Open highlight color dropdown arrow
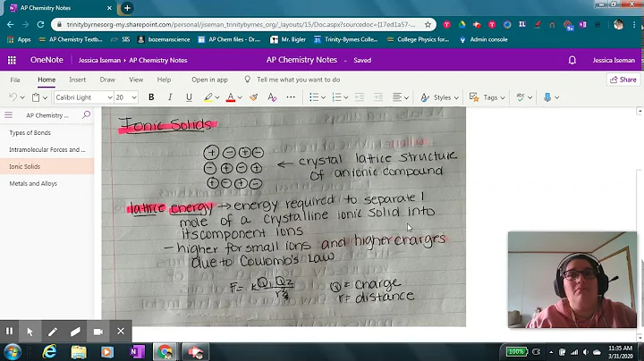This screenshot has height=361, width=644. click(x=217, y=97)
